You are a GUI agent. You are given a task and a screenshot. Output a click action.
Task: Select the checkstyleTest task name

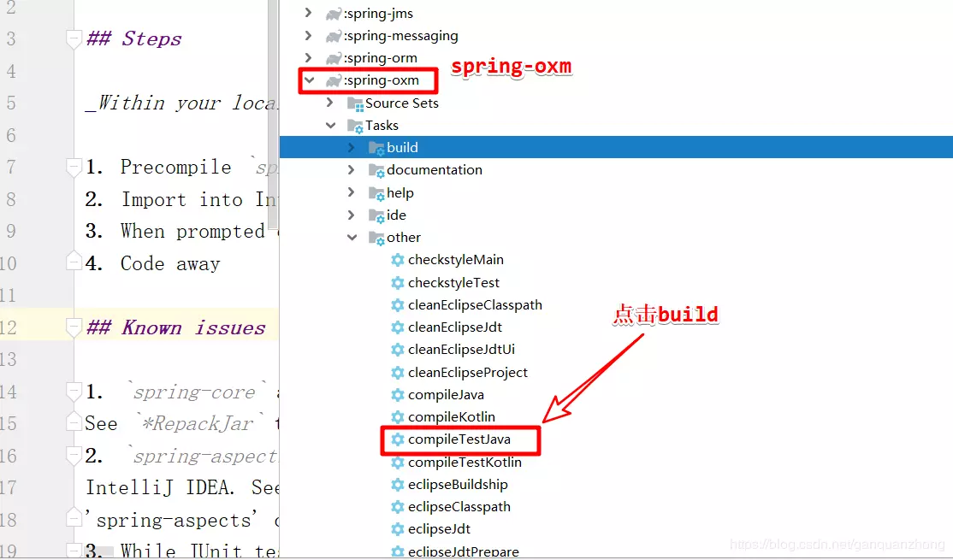point(454,282)
